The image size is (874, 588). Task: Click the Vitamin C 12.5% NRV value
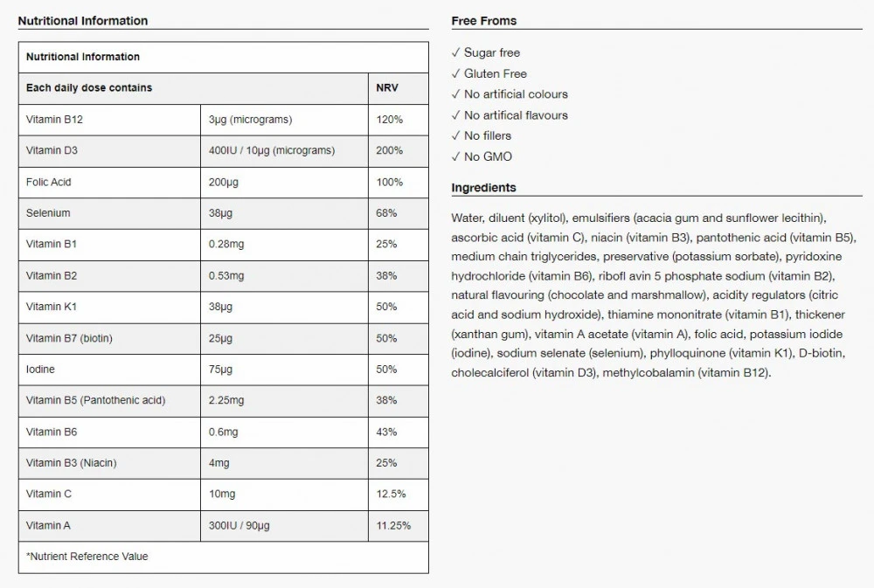pyautogui.click(x=391, y=494)
